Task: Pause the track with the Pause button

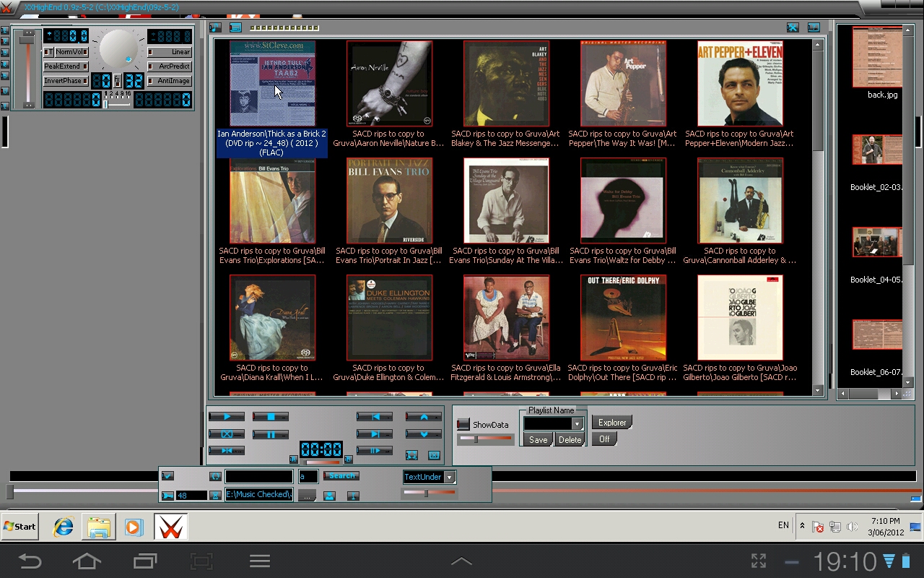Action: 271,434
